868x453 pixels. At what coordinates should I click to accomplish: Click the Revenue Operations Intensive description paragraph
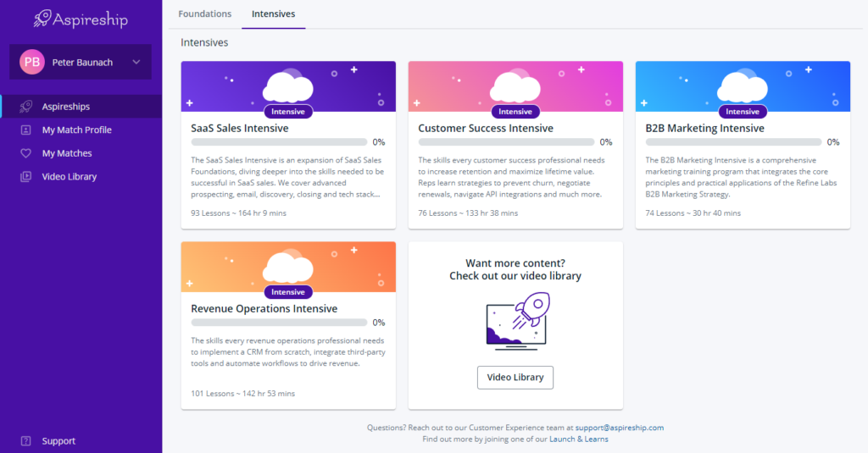(288, 351)
